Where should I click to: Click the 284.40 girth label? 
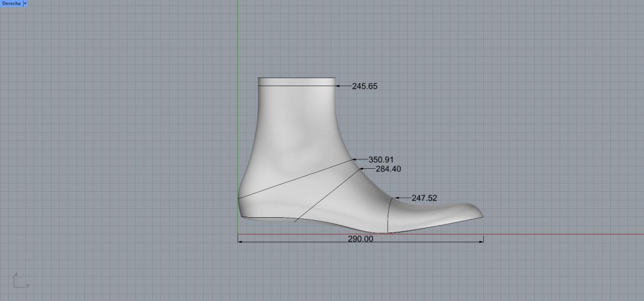(x=389, y=169)
